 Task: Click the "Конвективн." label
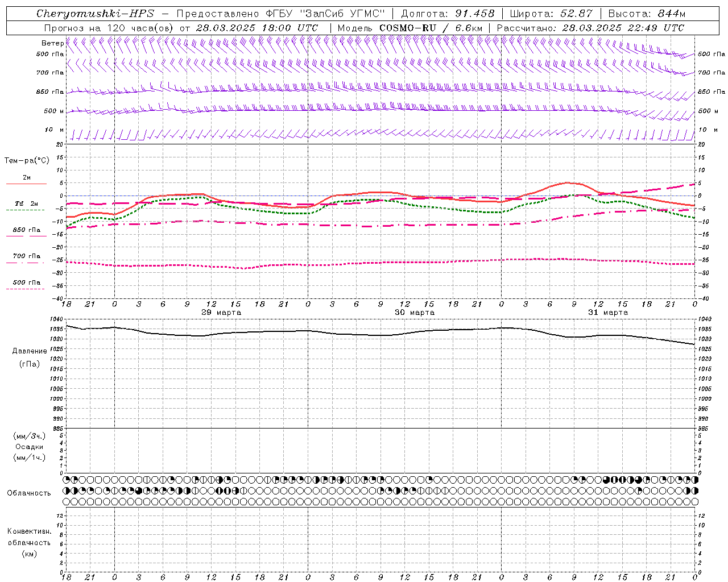point(30,531)
